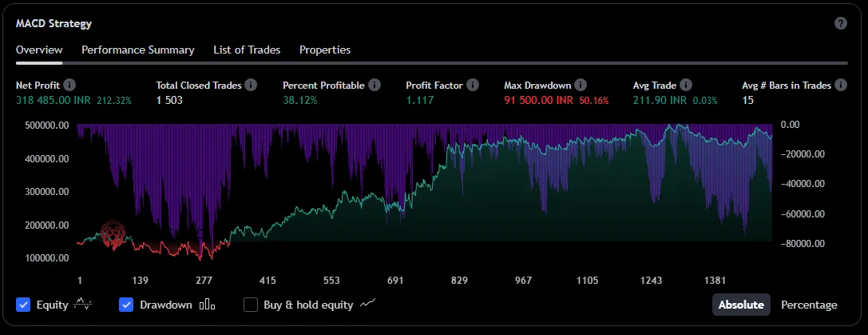Click info icon next to Max Drawdown
This screenshot has width=868, height=335.
coord(581,85)
